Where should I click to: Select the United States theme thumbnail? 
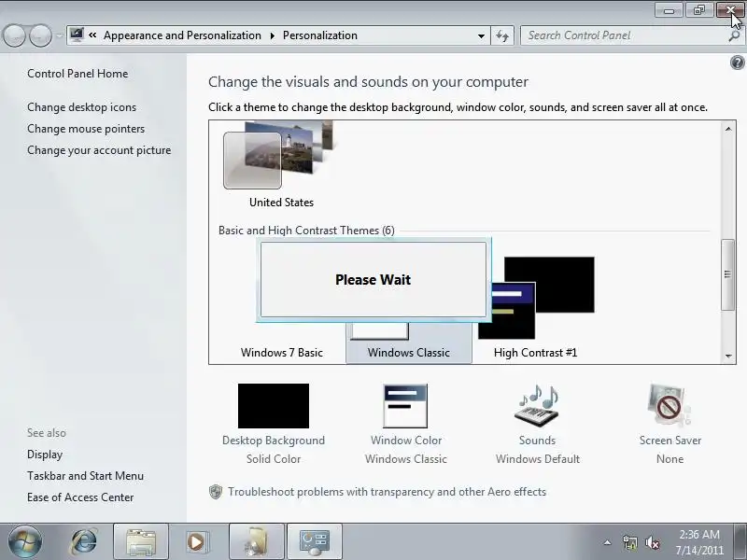[x=281, y=156]
